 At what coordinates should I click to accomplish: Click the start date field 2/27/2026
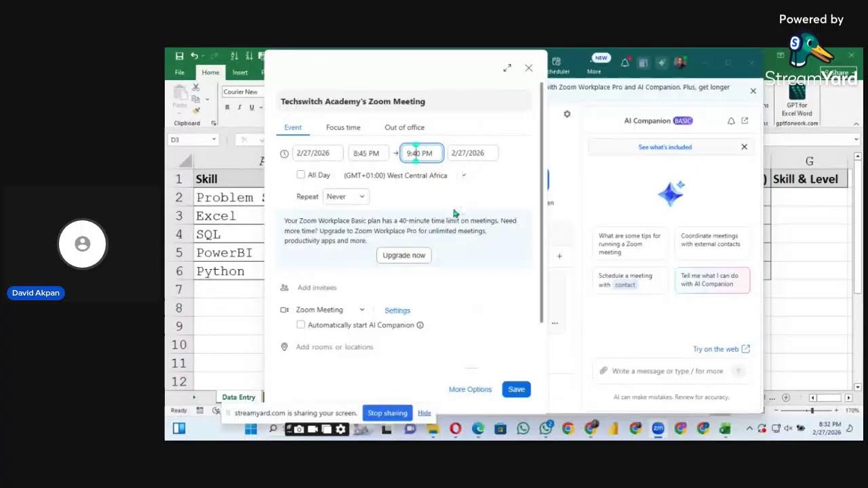tap(318, 153)
